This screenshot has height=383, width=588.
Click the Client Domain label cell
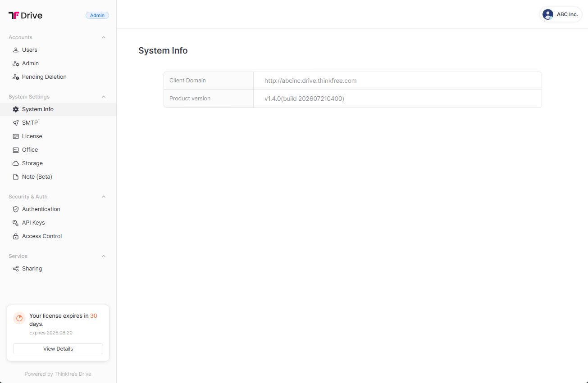(209, 81)
